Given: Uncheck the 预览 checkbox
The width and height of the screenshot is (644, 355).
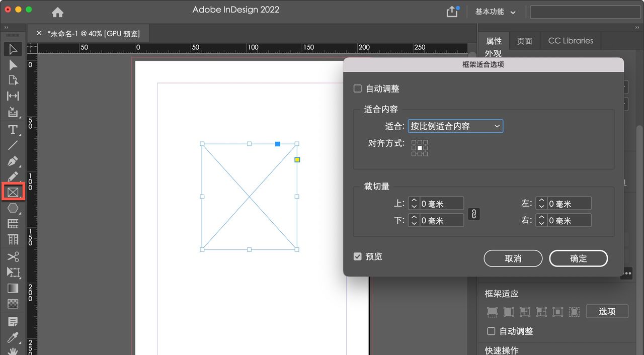Looking at the screenshot, I should pos(357,256).
